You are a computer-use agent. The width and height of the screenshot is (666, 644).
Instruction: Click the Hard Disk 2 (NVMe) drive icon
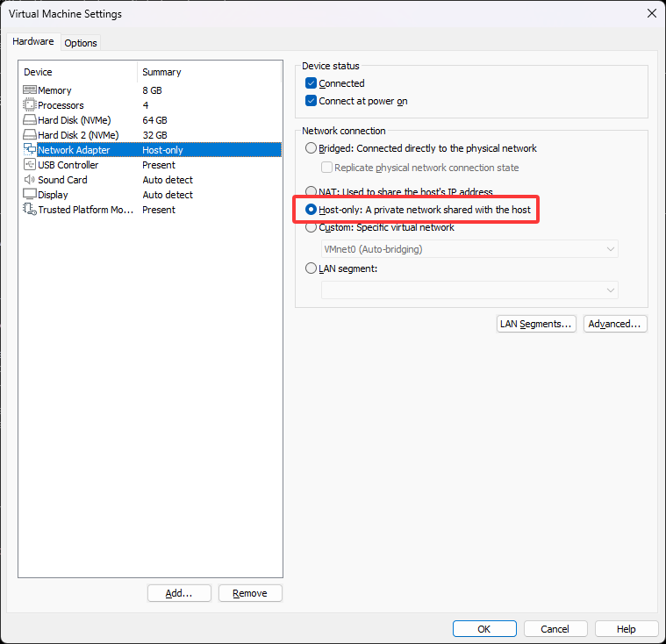point(29,134)
